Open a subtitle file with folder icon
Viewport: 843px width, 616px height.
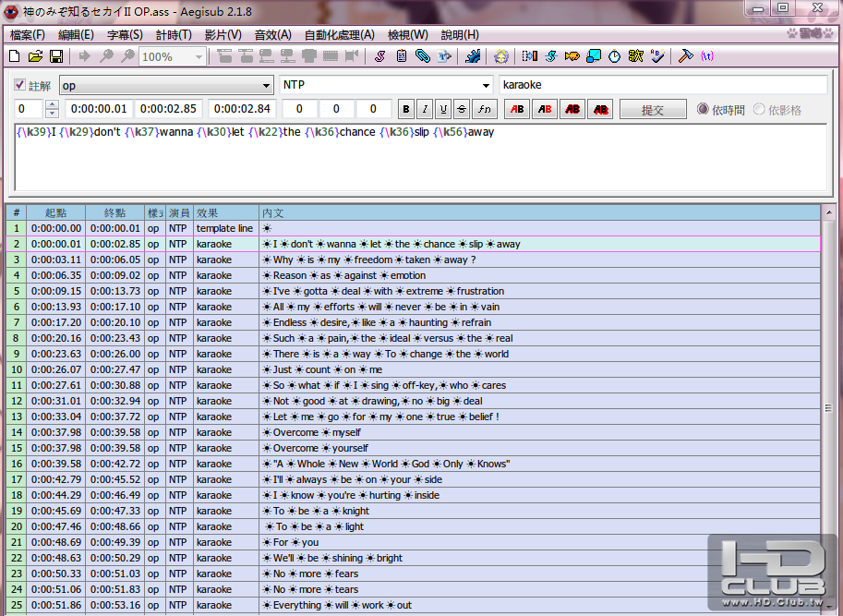(35, 56)
